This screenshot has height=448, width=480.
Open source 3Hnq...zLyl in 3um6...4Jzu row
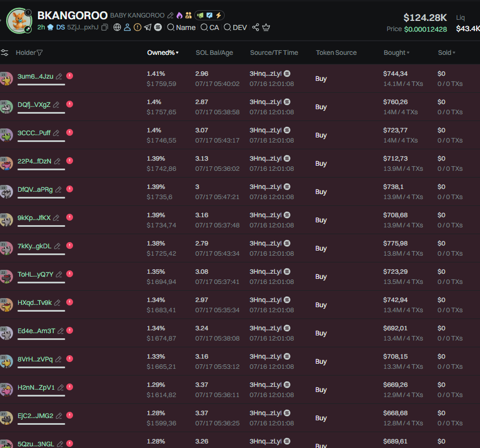[x=265, y=74]
